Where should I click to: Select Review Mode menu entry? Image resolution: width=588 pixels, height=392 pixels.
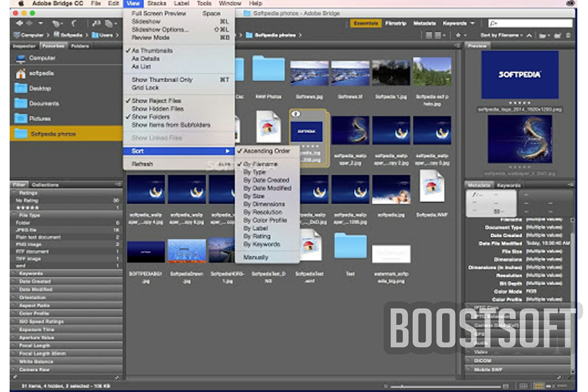pyautogui.click(x=179, y=38)
